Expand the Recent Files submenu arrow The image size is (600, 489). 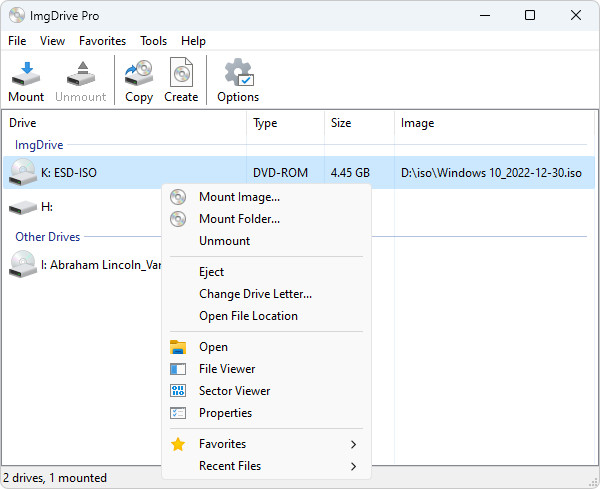[x=353, y=466]
